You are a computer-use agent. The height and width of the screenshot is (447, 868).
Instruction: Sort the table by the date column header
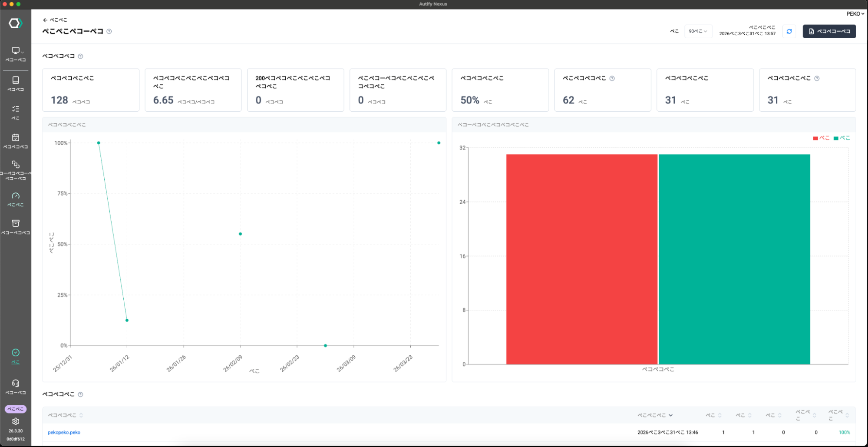pos(654,415)
